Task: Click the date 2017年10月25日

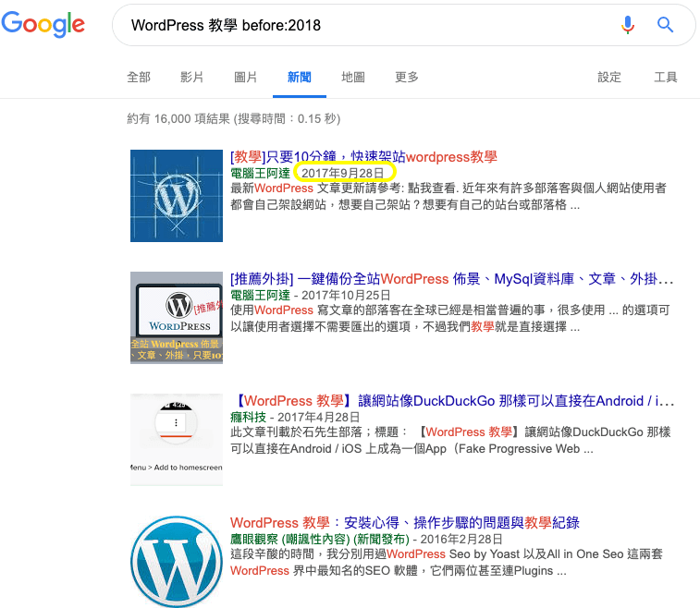Action: coord(346,295)
